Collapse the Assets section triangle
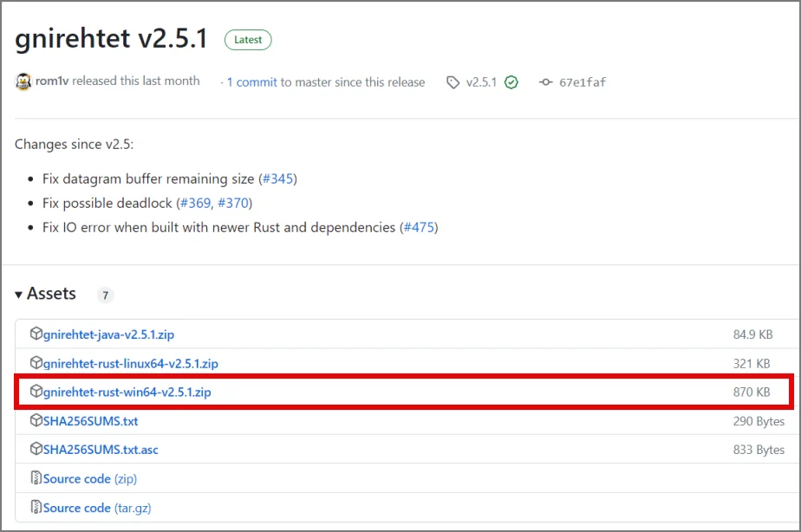 [x=18, y=295]
